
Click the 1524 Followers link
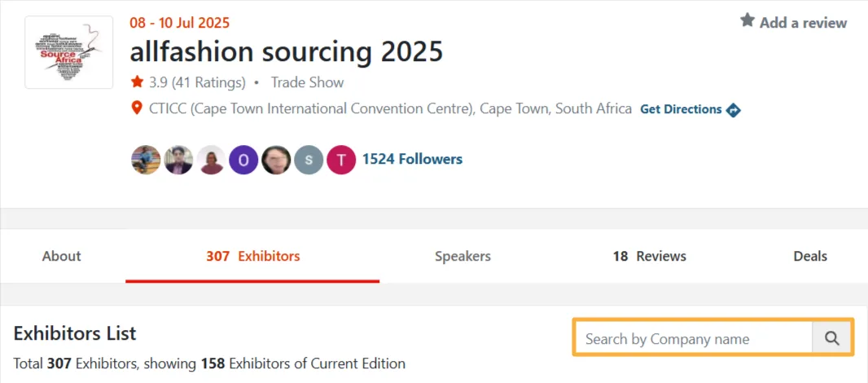click(x=412, y=159)
